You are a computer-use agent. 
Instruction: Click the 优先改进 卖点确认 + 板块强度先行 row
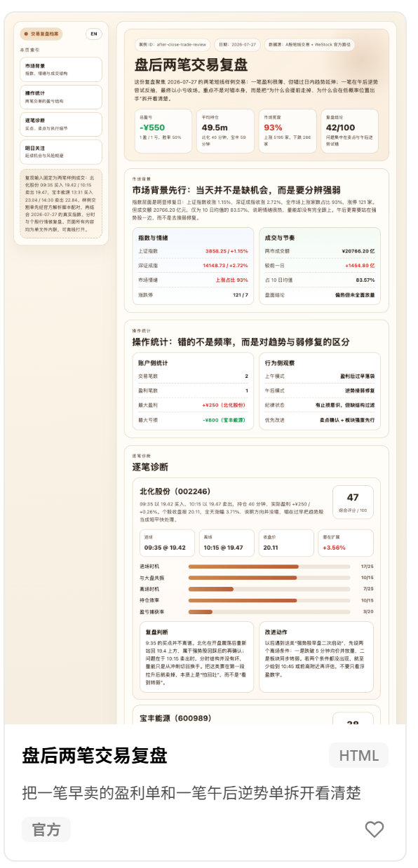pos(320,419)
